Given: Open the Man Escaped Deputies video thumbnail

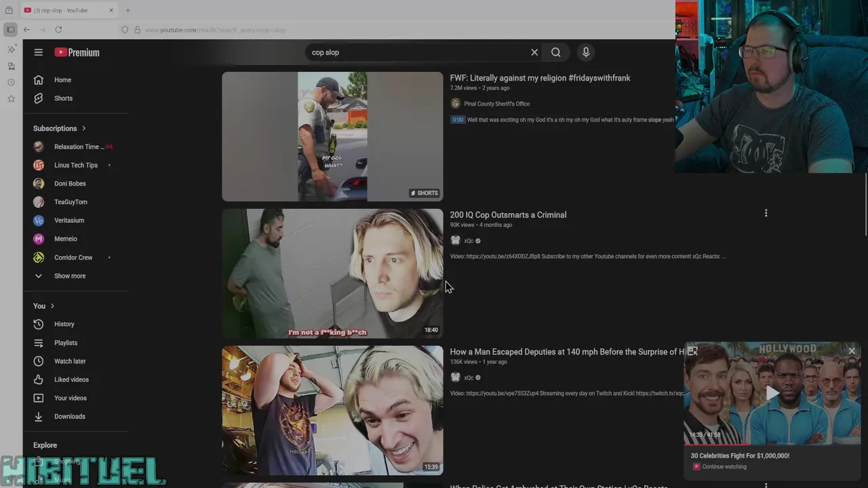Looking at the screenshot, I should tap(332, 410).
